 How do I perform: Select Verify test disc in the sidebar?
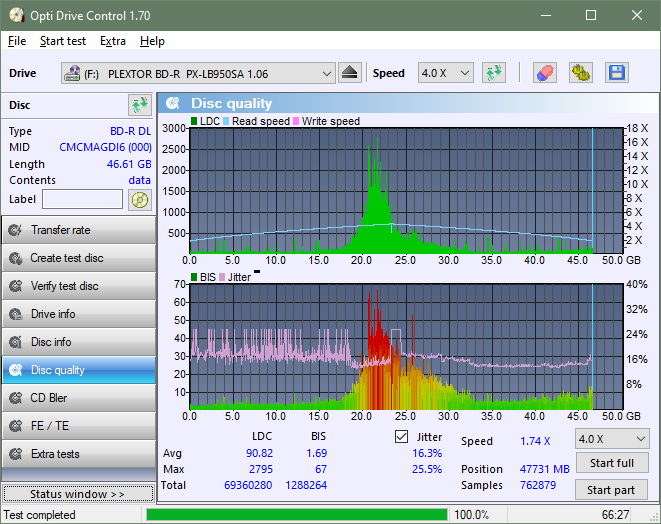79,286
